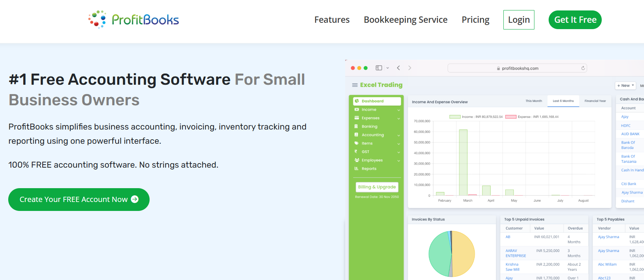The width and height of the screenshot is (644, 280).
Task: Click the Vendor column header
Action: coord(604,228)
